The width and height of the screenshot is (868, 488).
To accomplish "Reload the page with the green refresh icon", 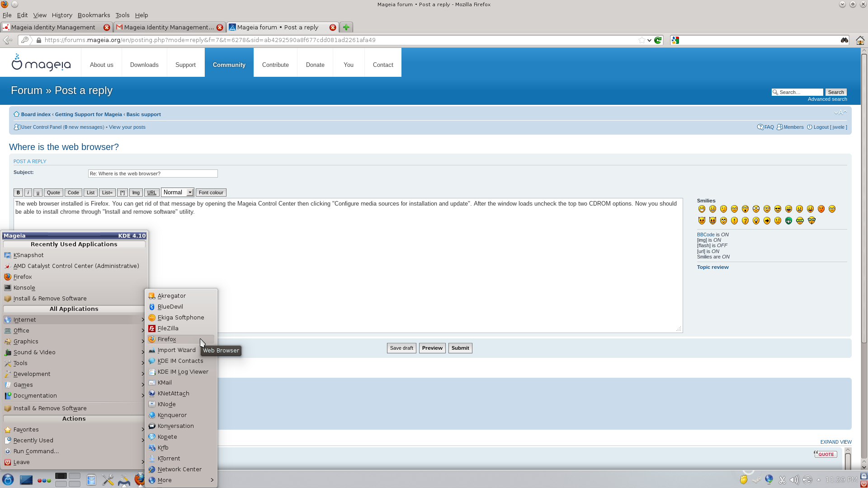I will point(658,40).
